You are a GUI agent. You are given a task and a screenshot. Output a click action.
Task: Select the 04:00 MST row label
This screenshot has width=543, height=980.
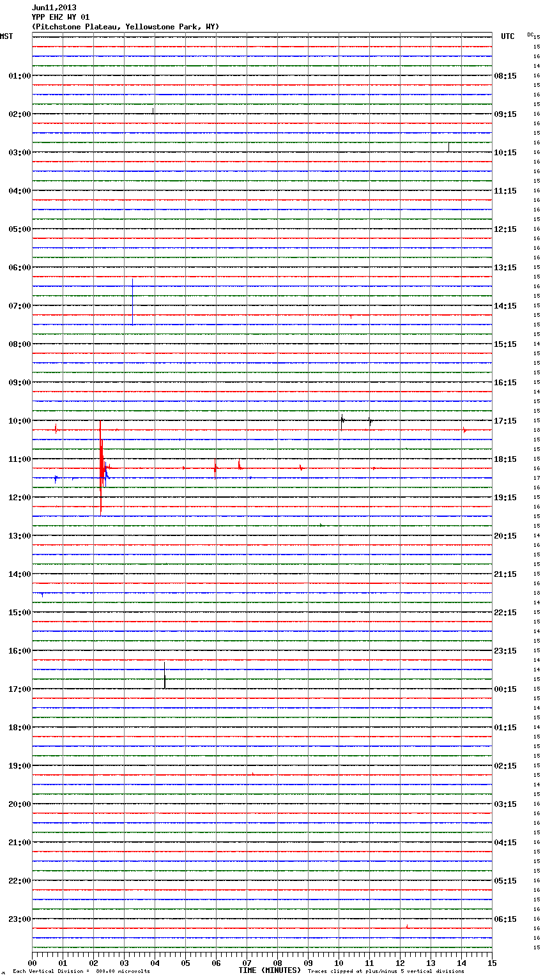coord(19,191)
